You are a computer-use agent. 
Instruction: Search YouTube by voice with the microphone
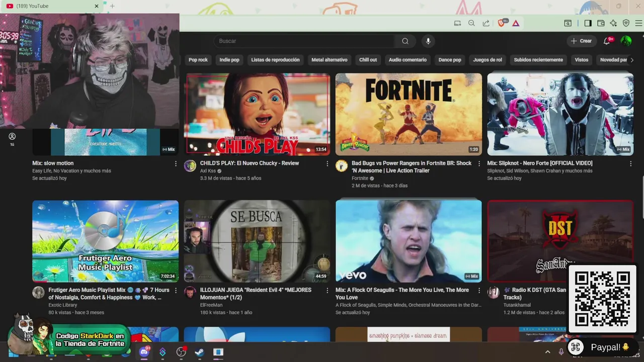tap(428, 41)
